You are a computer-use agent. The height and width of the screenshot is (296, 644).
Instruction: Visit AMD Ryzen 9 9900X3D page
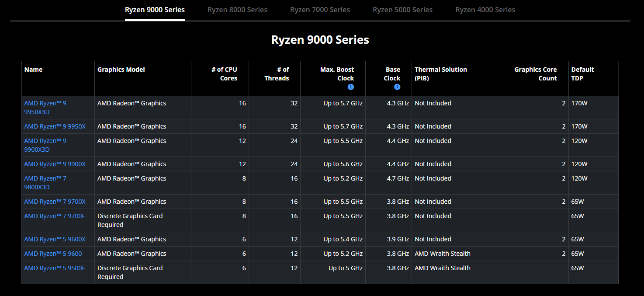[x=45, y=145]
